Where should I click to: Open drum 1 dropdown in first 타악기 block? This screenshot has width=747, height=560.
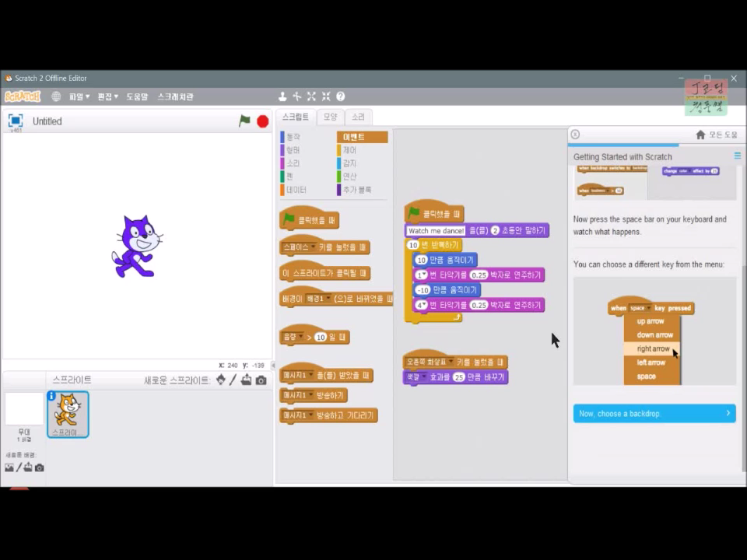tap(421, 275)
